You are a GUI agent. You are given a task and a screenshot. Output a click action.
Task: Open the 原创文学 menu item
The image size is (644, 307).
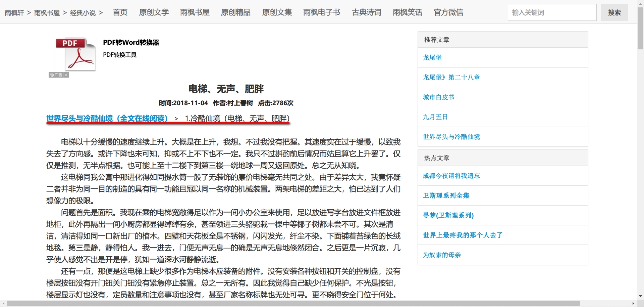[154, 12]
